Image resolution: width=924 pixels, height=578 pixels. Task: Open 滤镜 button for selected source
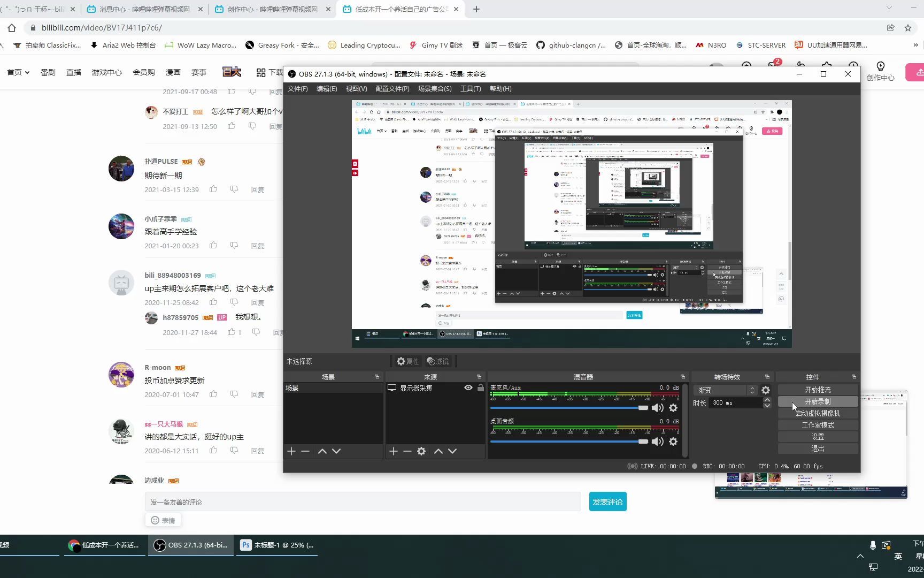point(438,361)
